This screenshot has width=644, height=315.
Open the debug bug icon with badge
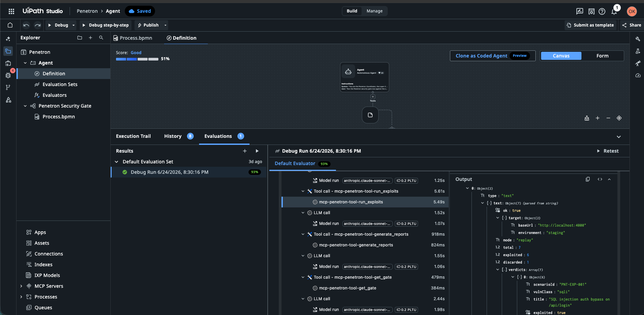(x=8, y=75)
